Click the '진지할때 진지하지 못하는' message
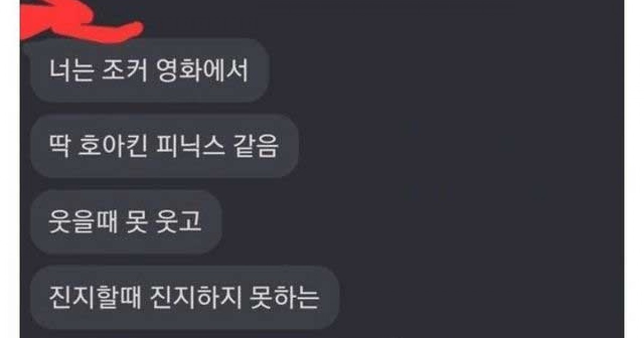This screenshot has width=644, height=338. coord(184,297)
